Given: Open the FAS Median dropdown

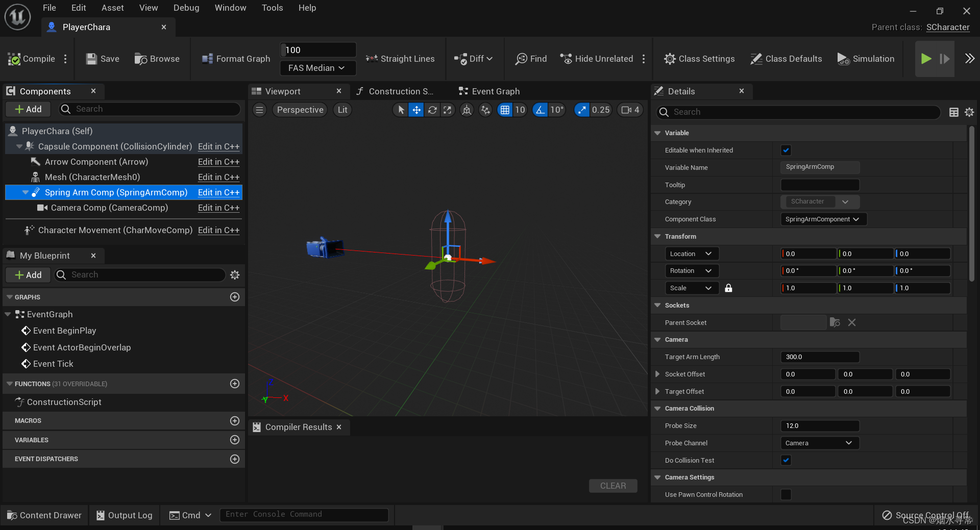Looking at the screenshot, I should 317,68.
